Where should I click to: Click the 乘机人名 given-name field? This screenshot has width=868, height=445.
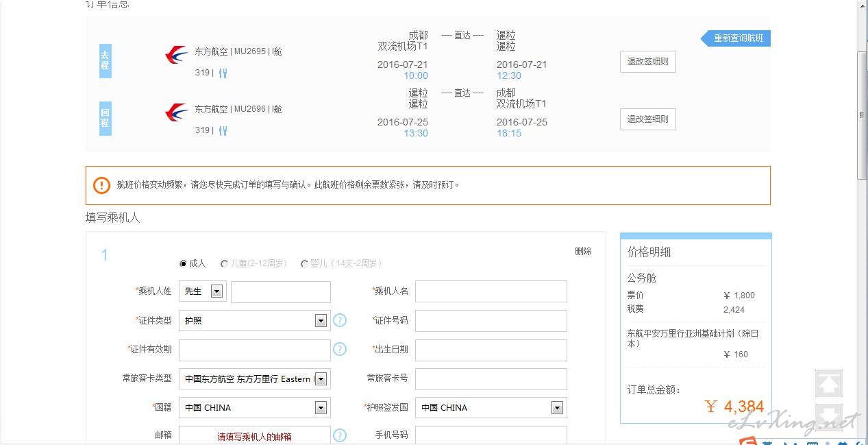coord(491,291)
